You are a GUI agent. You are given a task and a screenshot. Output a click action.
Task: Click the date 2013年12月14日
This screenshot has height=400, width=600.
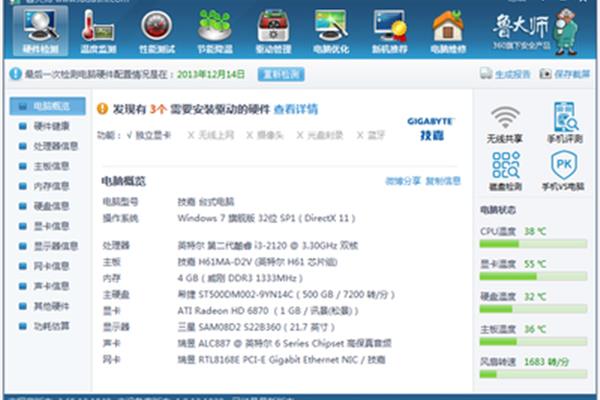tap(211, 74)
